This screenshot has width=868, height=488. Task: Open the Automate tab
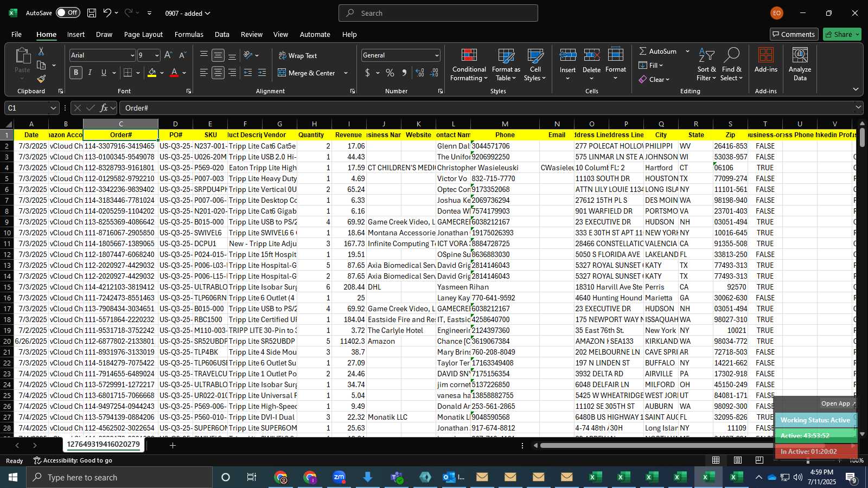pyautogui.click(x=315, y=34)
